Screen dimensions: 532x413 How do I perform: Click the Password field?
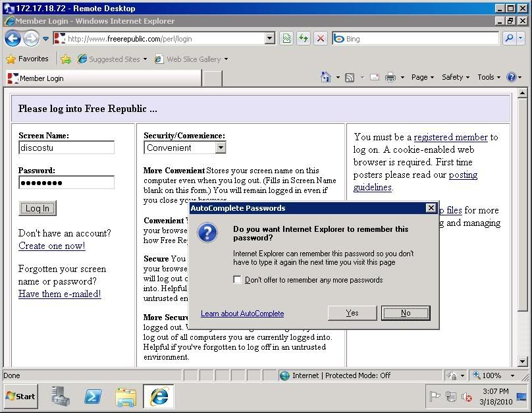[x=66, y=182]
